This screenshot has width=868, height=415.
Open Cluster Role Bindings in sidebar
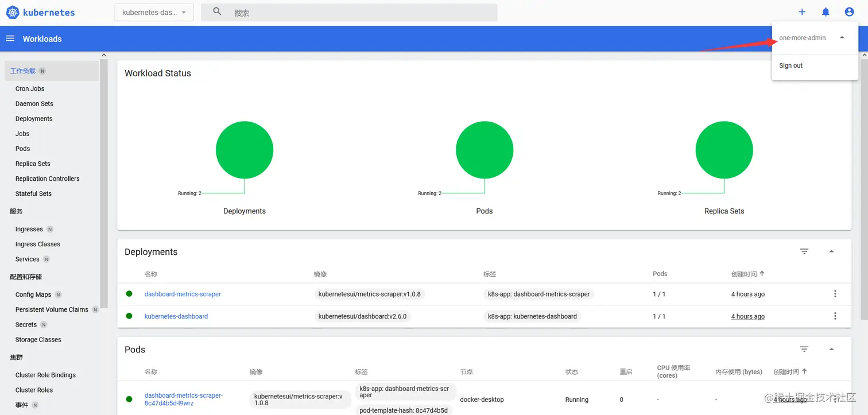coord(45,375)
